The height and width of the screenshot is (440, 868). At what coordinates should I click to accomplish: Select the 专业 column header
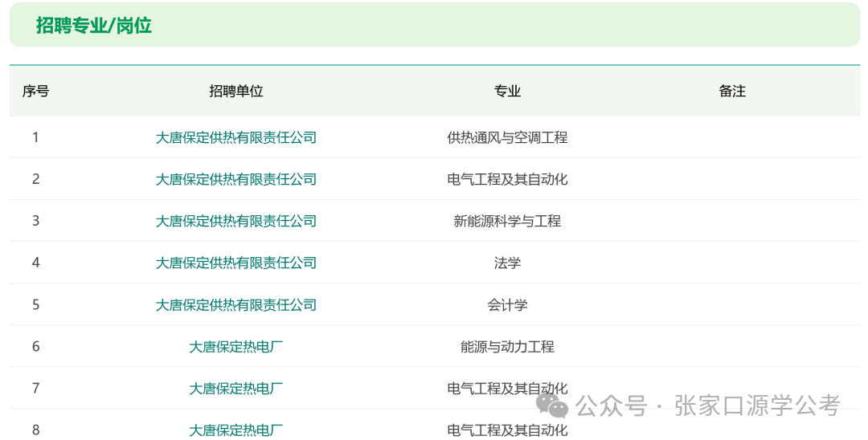click(507, 92)
